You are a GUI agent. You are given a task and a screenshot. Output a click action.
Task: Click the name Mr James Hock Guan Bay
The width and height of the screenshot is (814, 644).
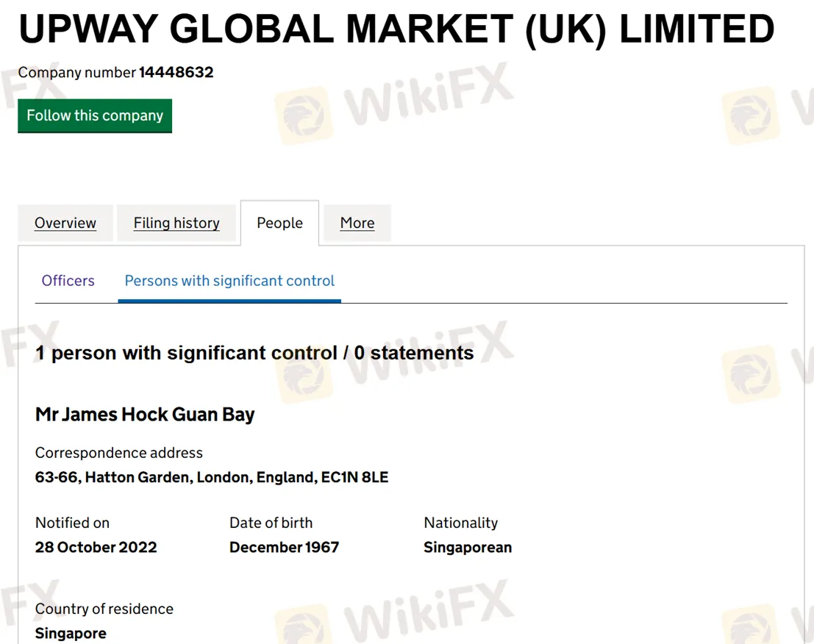point(145,415)
